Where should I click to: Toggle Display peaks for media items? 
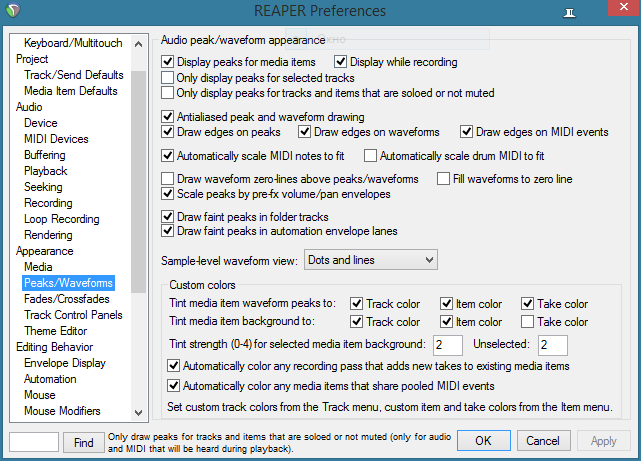pos(168,62)
